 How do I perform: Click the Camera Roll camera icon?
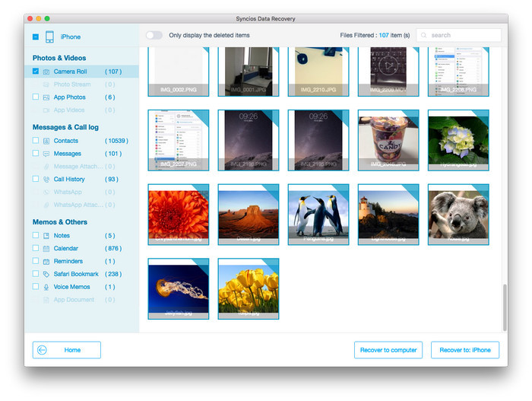(x=46, y=72)
